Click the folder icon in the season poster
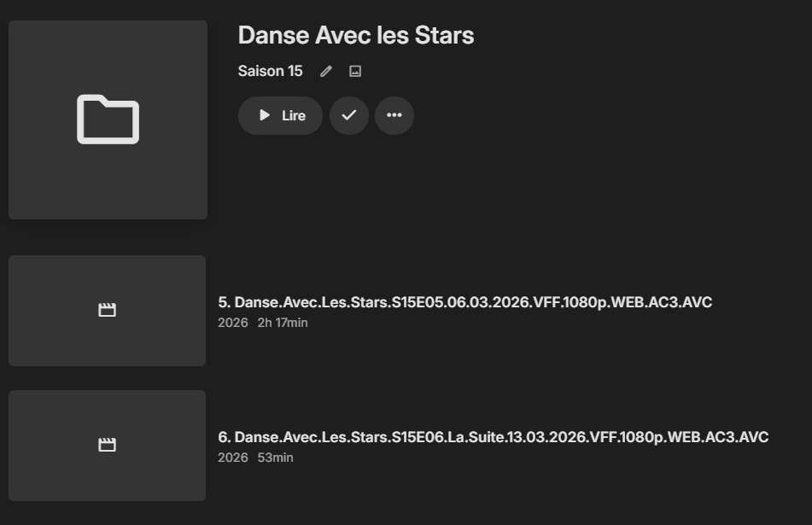 [108, 120]
